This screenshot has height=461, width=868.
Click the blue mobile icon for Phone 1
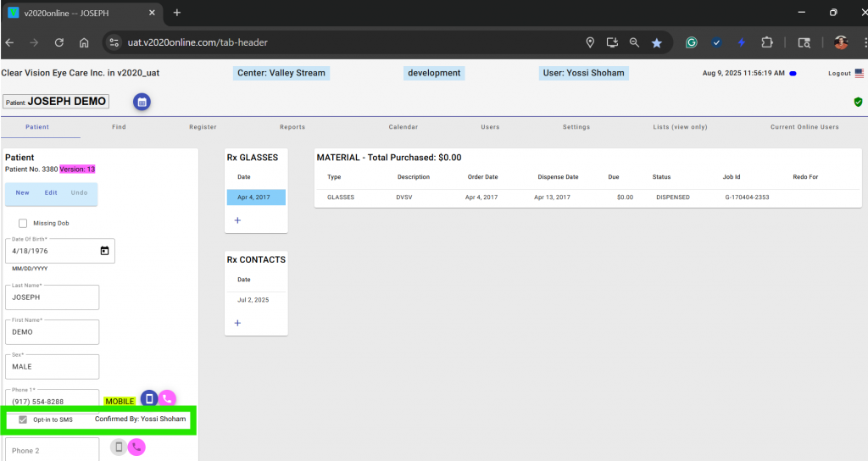(x=149, y=398)
